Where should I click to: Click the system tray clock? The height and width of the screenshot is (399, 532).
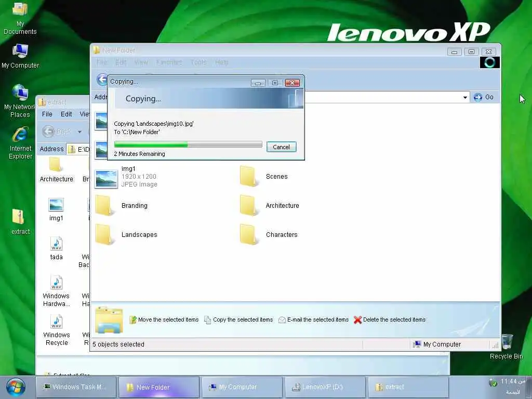click(x=513, y=381)
